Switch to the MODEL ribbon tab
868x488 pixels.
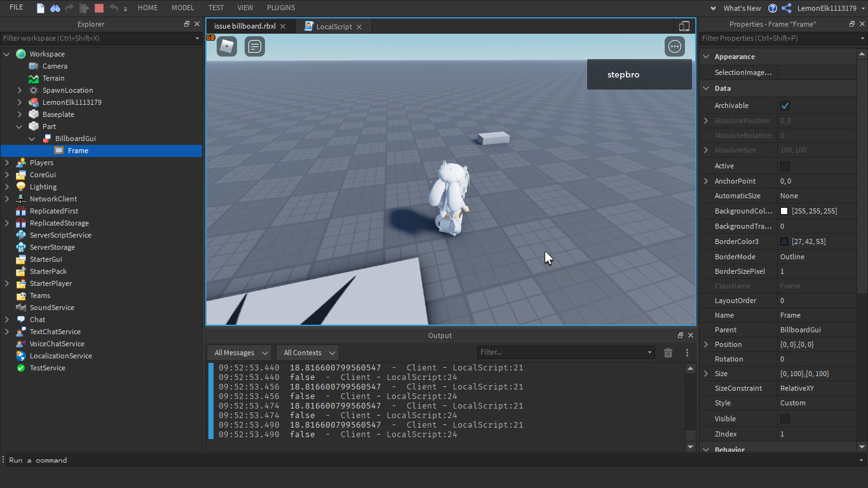(182, 8)
